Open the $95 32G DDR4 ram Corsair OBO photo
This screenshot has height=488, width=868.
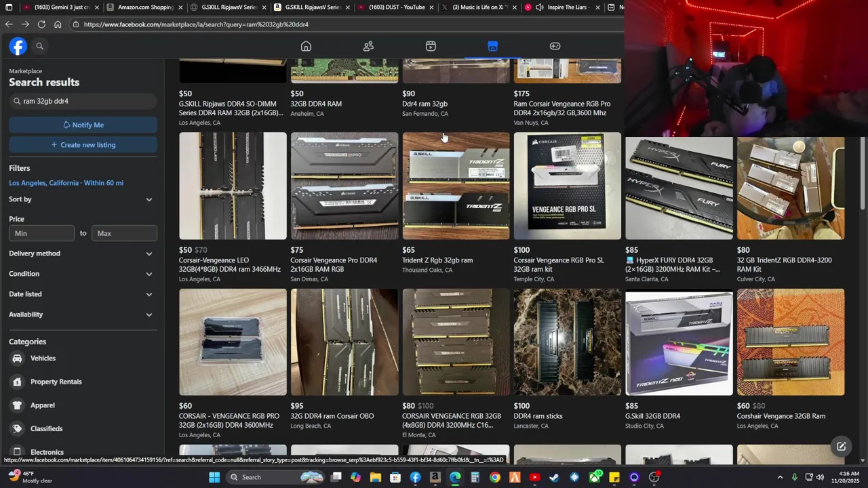point(344,342)
